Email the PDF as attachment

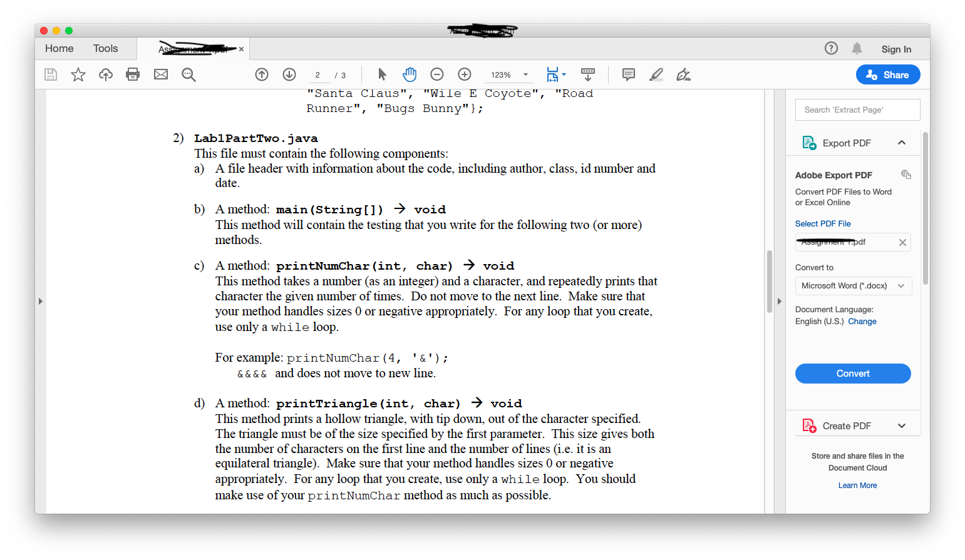point(160,74)
